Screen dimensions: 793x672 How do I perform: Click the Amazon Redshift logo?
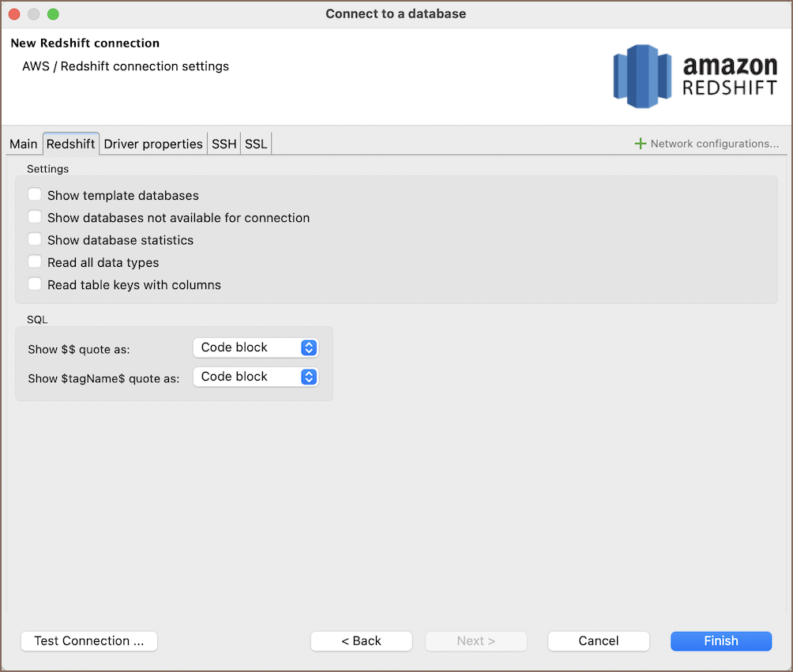695,77
